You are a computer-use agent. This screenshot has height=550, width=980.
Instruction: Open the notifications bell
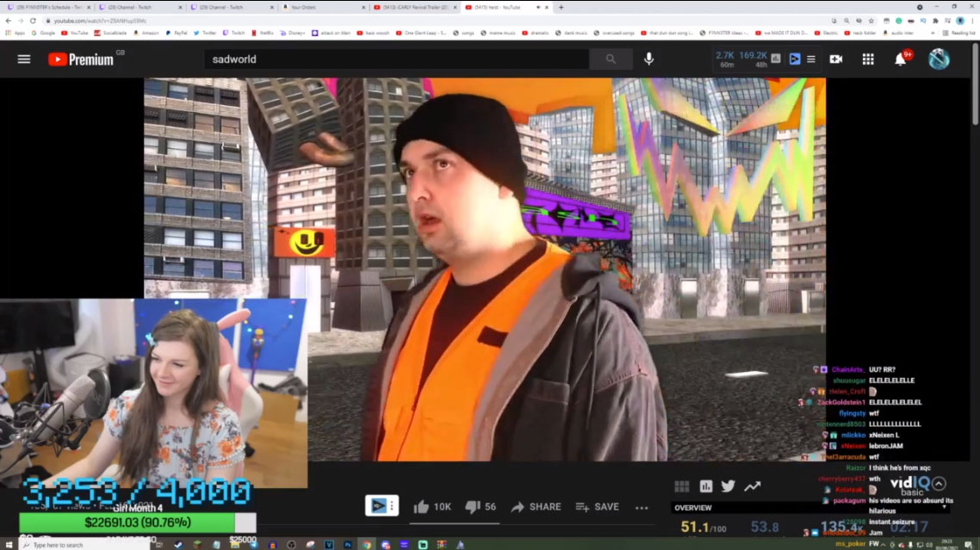pyautogui.click(x=900, y=59)
